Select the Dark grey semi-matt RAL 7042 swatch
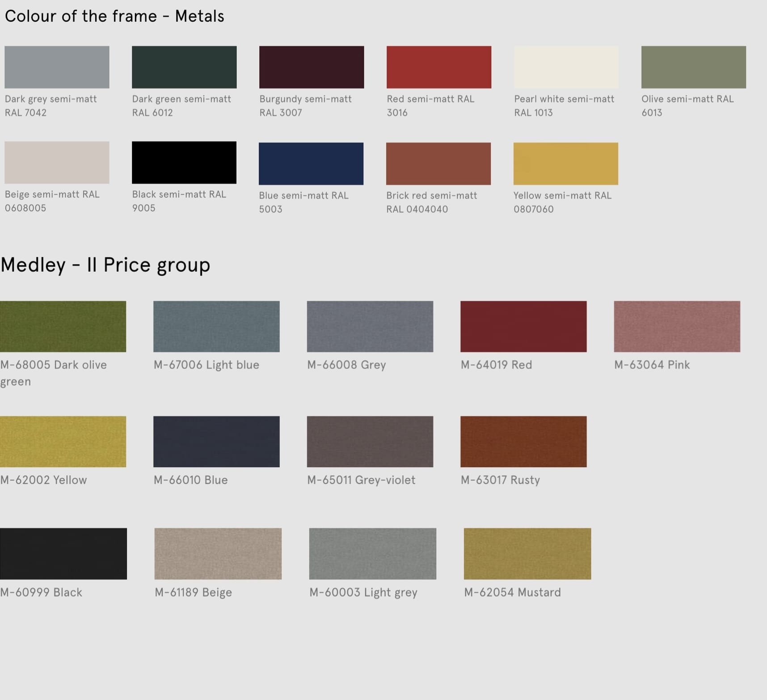 point(57,67)
